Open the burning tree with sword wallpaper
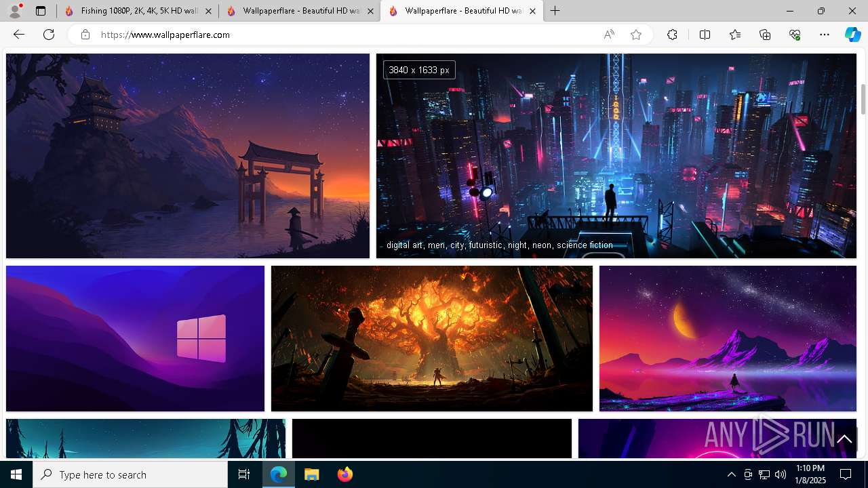 (x=432, y=338)
